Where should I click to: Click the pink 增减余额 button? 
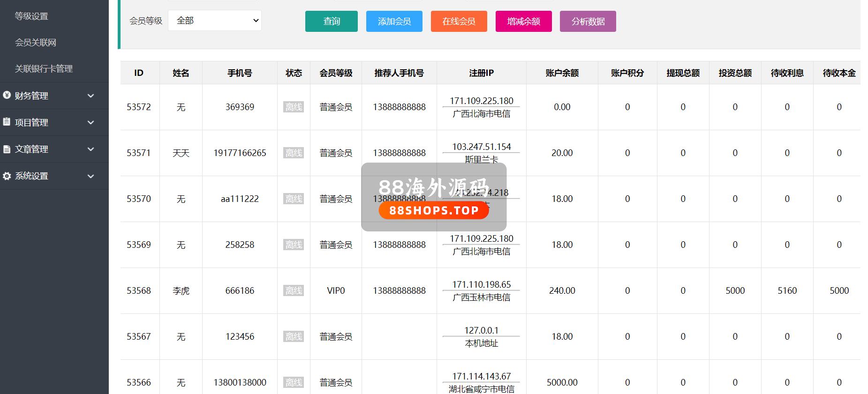tap(523, 22)
